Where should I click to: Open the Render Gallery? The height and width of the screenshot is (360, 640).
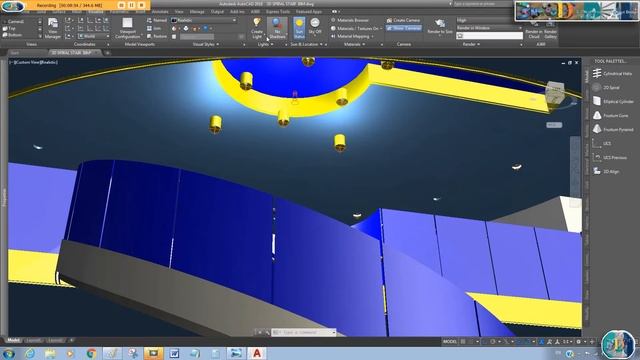pos(550,31)
